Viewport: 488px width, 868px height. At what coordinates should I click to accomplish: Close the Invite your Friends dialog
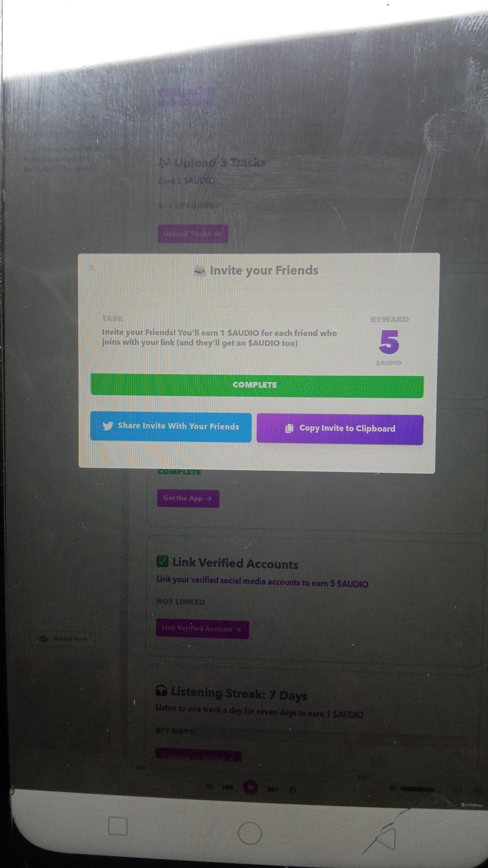coord(91,268)
